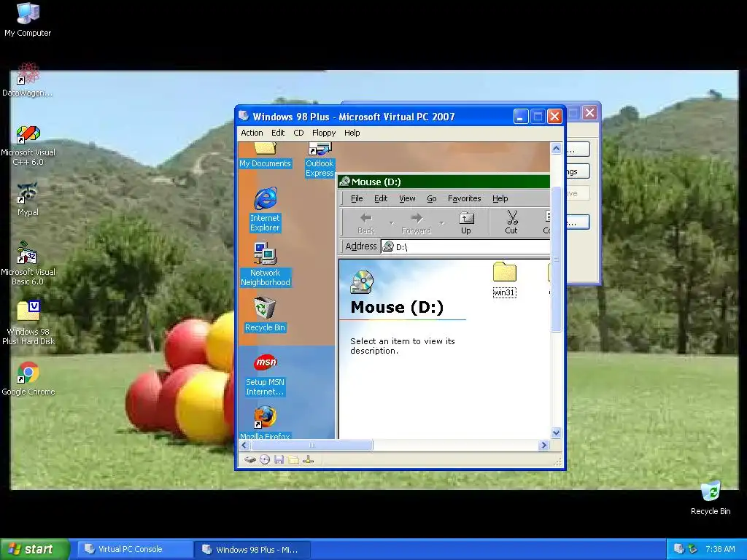The height and width of the screenshot is (560, 747).
Task: Close the Virtual PC Console window behind
Action: click(x=589, y=113)
